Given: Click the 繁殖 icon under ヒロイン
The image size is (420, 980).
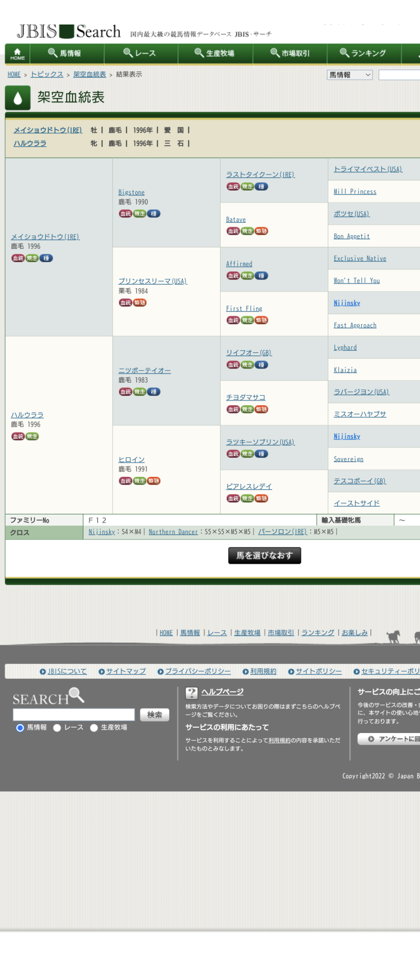Looking at the screenshot, I should (x=154, y=481).
